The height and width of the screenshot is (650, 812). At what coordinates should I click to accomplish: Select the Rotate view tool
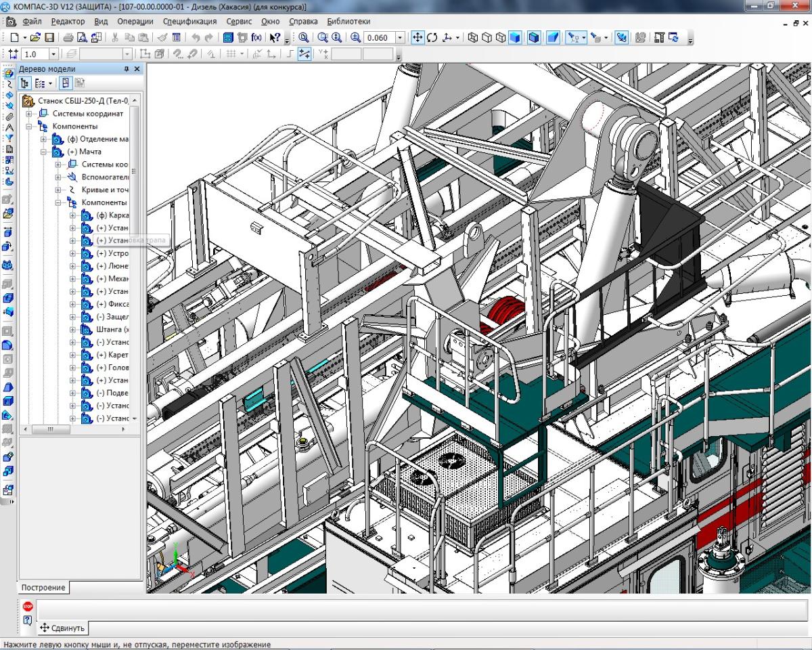(x=432, y=38)
